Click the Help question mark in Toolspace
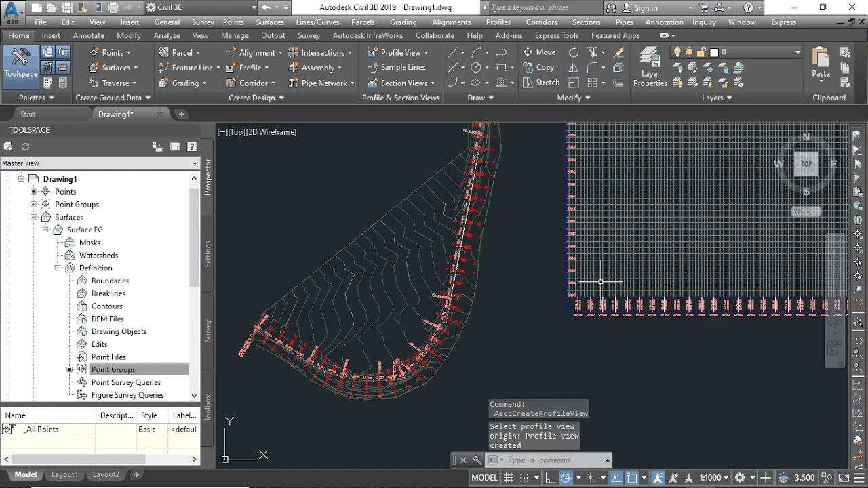Screen dimensions: 868x488 [x=192, y=146]
